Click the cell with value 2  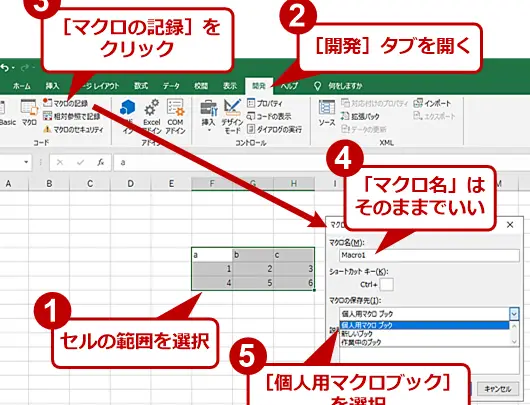[253, 269]
